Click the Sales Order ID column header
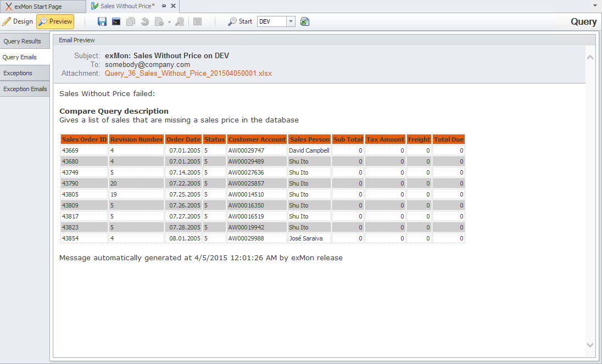Image resolution: width=602 pixels, height=364 pixels. pos(85,139)
